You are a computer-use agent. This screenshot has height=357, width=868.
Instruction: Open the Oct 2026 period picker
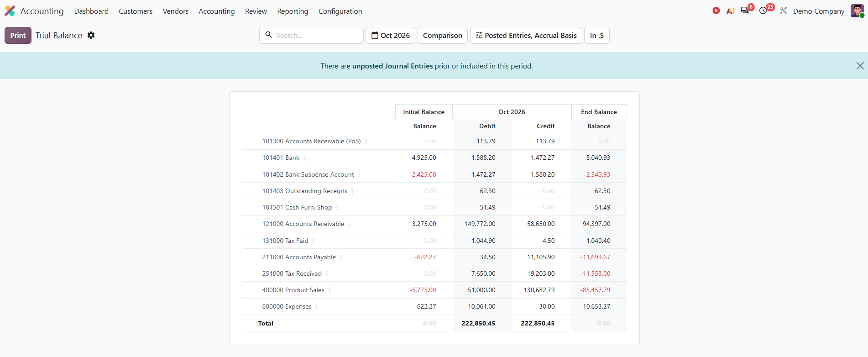click(390, 35)
